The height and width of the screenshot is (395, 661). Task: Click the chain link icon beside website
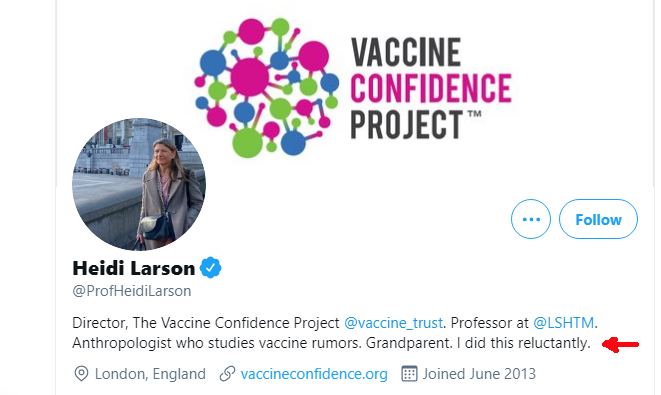(227, 374)
